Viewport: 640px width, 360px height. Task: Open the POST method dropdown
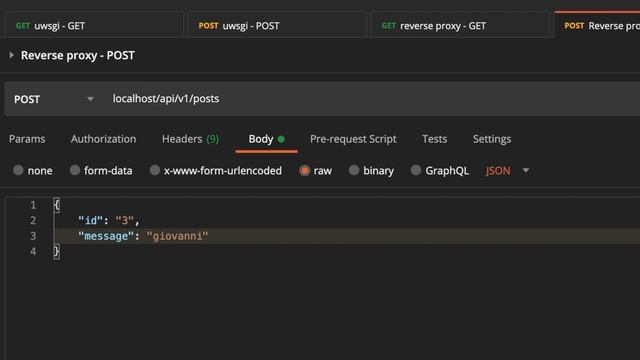[x=53, y=99]
